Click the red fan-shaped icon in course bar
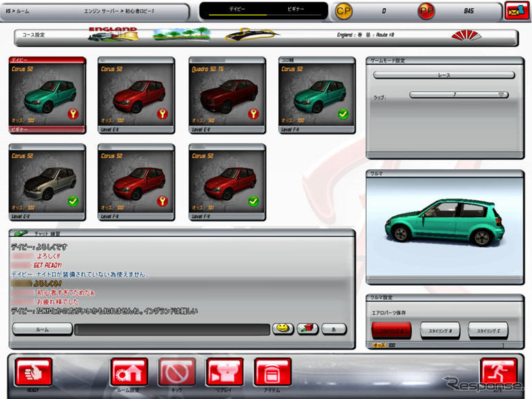Viewport: 532px width, 399px height. (x=466, y=36)
